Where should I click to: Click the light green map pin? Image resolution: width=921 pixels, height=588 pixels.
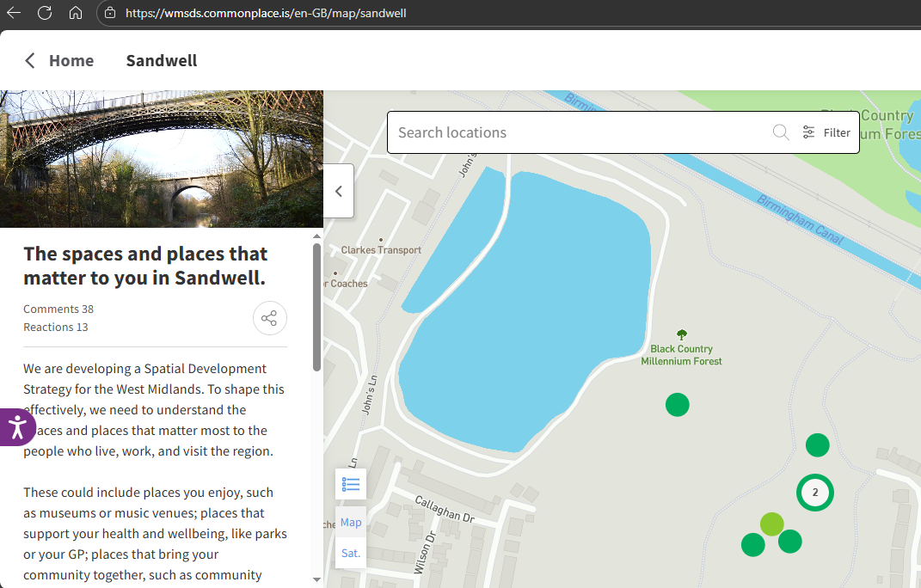pos(771,524)
